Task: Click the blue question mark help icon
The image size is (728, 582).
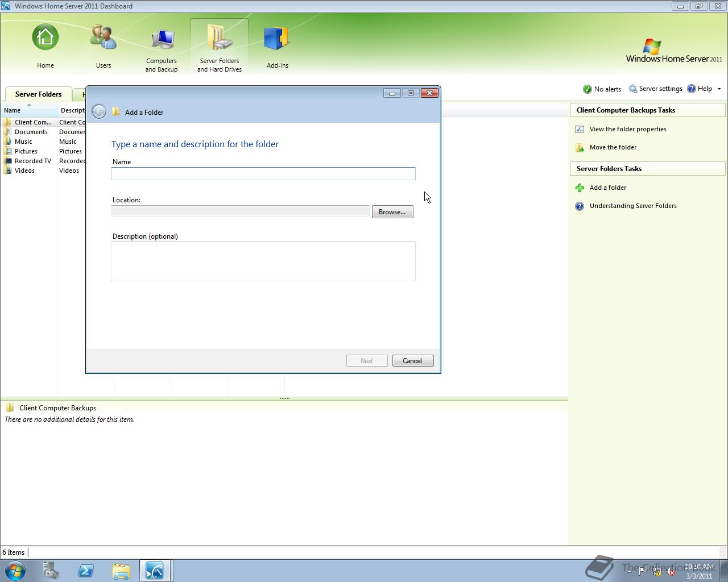Action: pos(580,206)
